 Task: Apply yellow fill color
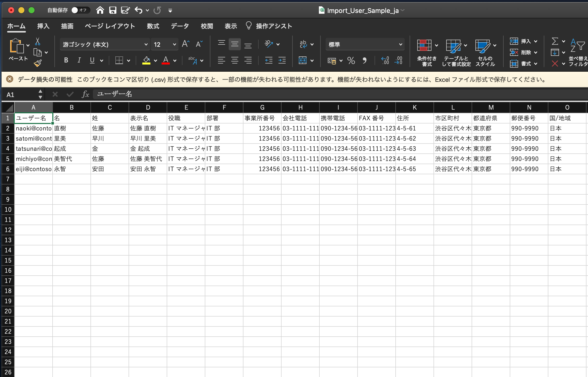click(146, 60)
